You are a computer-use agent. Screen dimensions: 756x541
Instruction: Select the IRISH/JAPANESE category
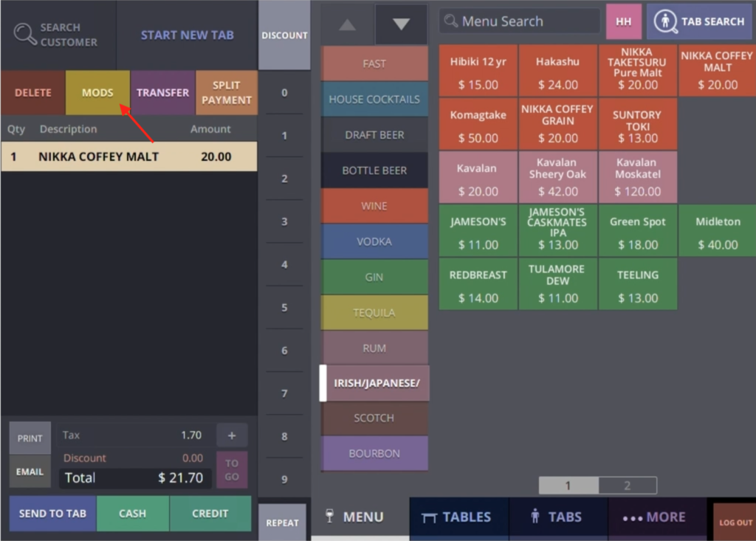pos(377,383)
